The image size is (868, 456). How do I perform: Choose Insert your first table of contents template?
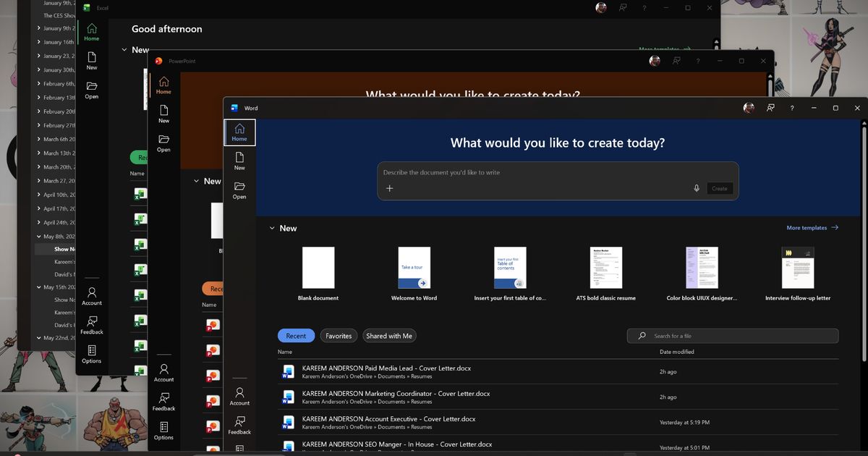(510, 274)
